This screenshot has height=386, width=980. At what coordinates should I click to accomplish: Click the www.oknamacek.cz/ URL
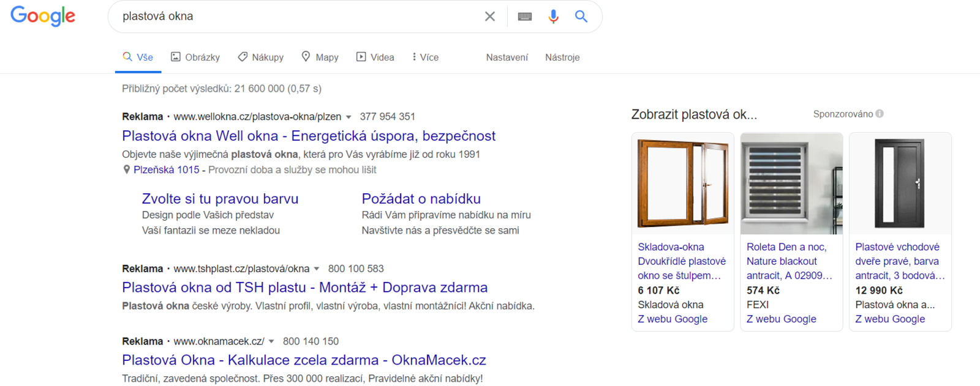(x=219, y=341)
